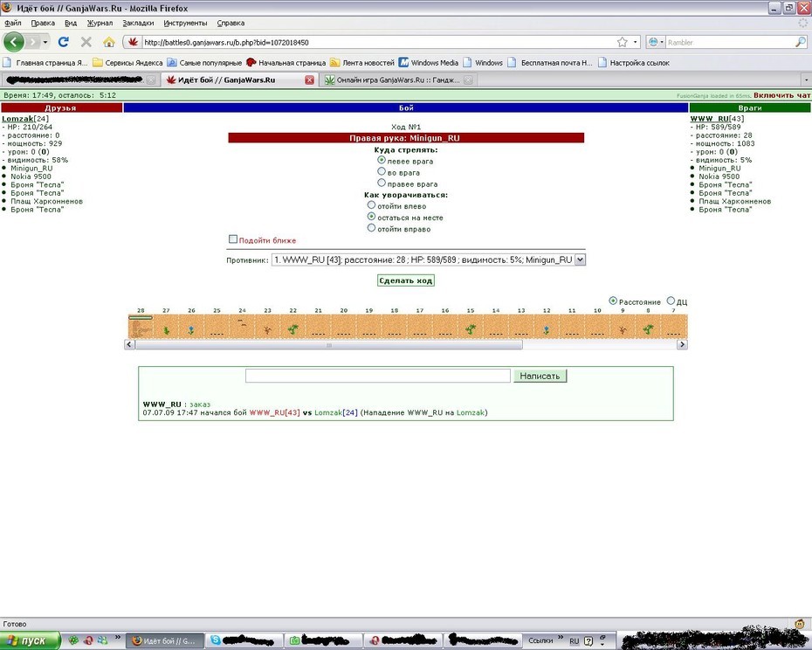Open the Главная страница Я... bookmark

click(45, 63)
